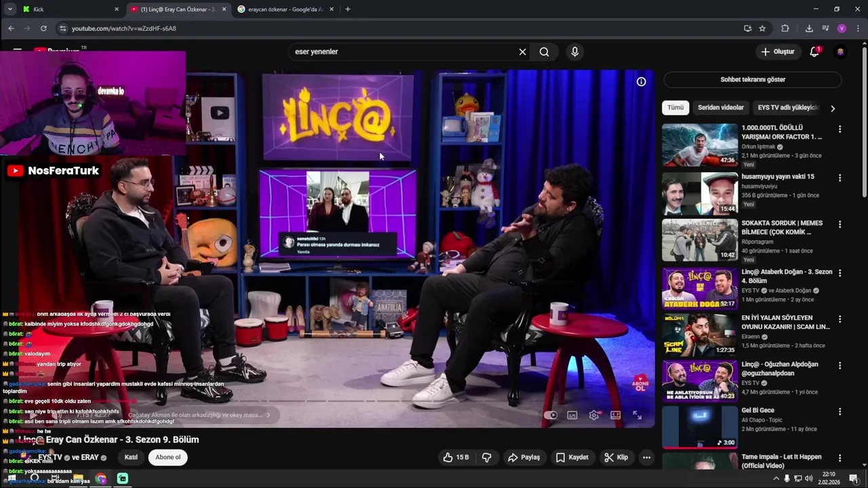
Task: Open the green app on the taskbar
Action: (x=122, y=479)
